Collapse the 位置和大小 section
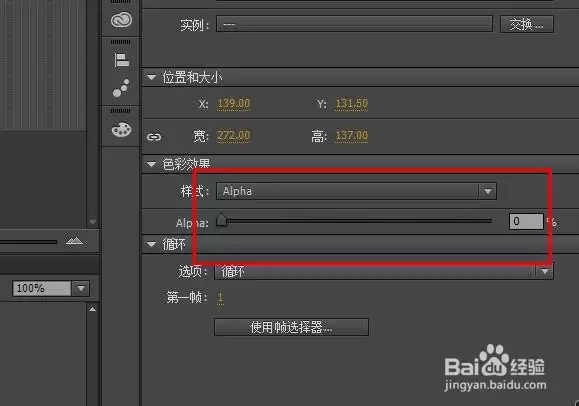The height and width of the screenshot is (406, 579). click(151, 77)
